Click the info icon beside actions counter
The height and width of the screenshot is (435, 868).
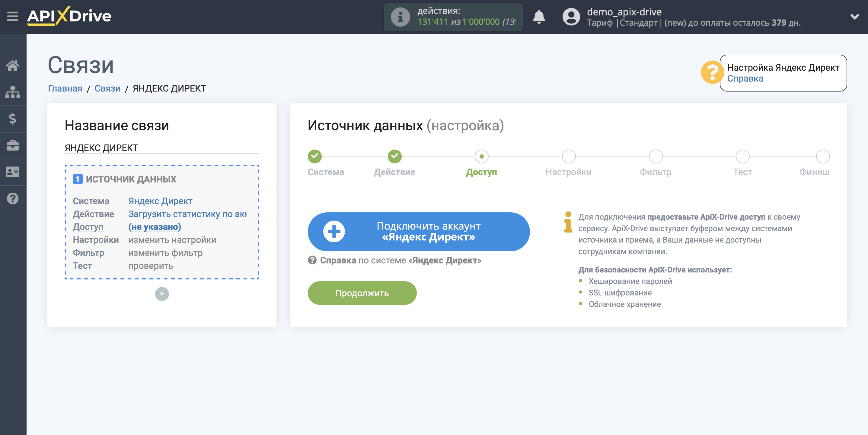click(x=400, y=17)
